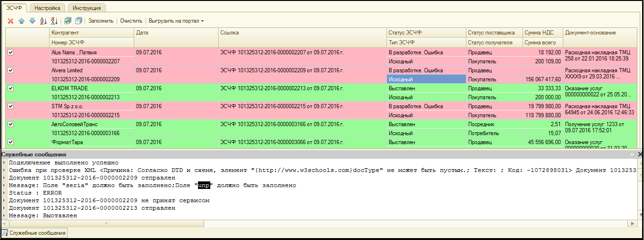The width and height of the screenshot is (644, 240).
Task: Expand the Status : ERROR message line
Action: point(4,193)
